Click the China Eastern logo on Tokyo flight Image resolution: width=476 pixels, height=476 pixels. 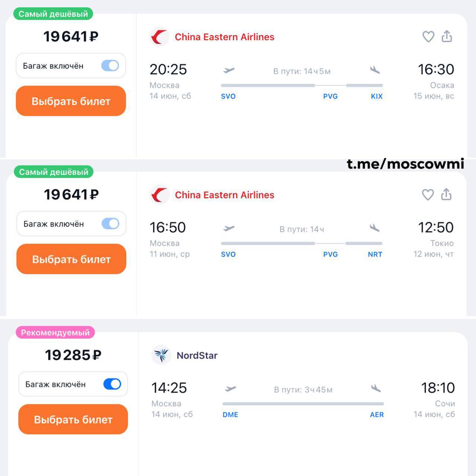pyautogui.click(x=160, y=195)
